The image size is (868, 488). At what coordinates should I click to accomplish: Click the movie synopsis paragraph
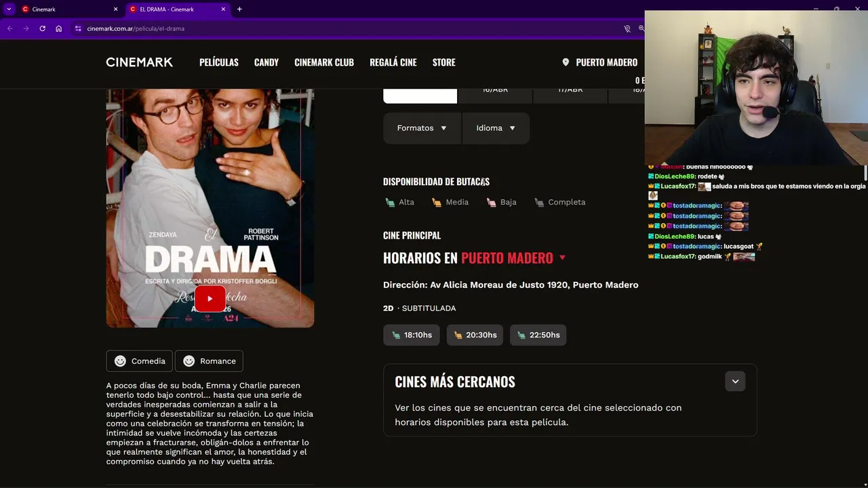(210, 424)
